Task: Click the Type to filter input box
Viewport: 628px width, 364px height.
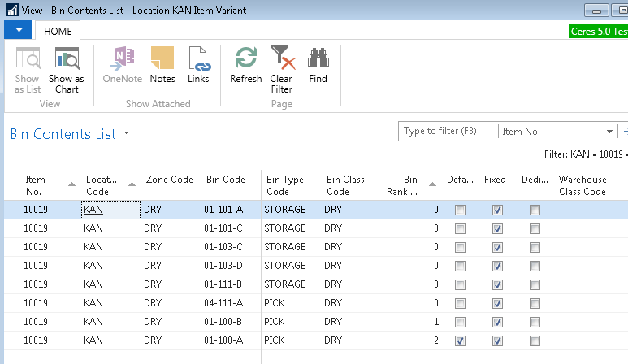Action: (x=447, y=132)
